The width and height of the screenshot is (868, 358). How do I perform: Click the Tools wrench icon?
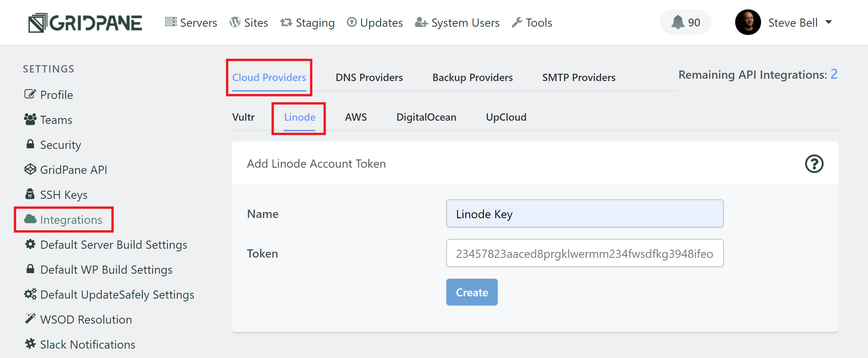(x=517, y=22)
